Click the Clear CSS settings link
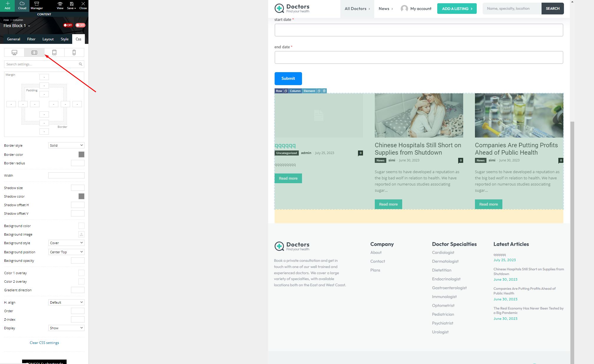The height and width of the screenshot is (364, 594). pos(44,343)
